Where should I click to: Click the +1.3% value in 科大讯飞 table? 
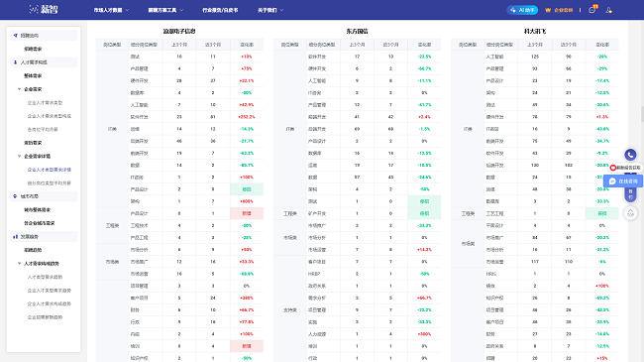(602, 117)
